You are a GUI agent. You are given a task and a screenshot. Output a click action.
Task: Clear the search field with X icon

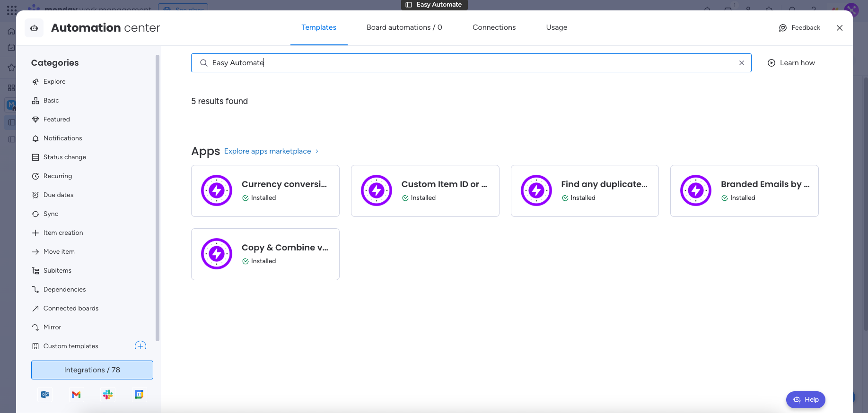(741, 63)
